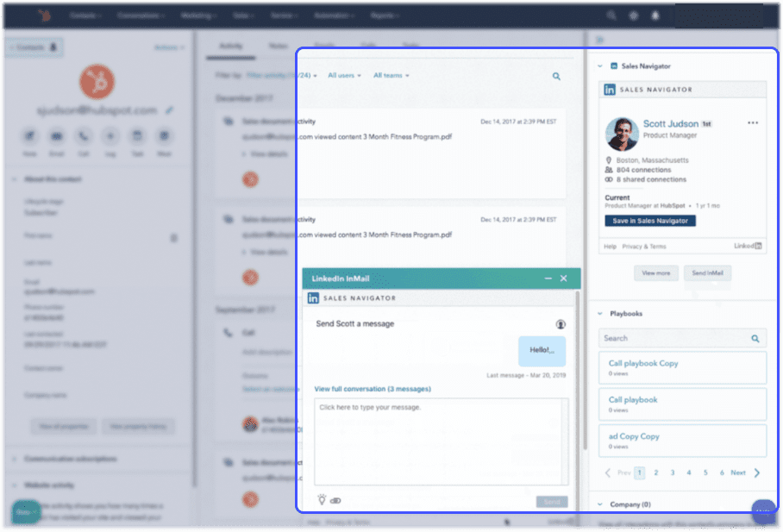Screen dimensions: 783x532
Task: Go to playbooks page 3
Action: pyautogui.click(x=672, y=473)
